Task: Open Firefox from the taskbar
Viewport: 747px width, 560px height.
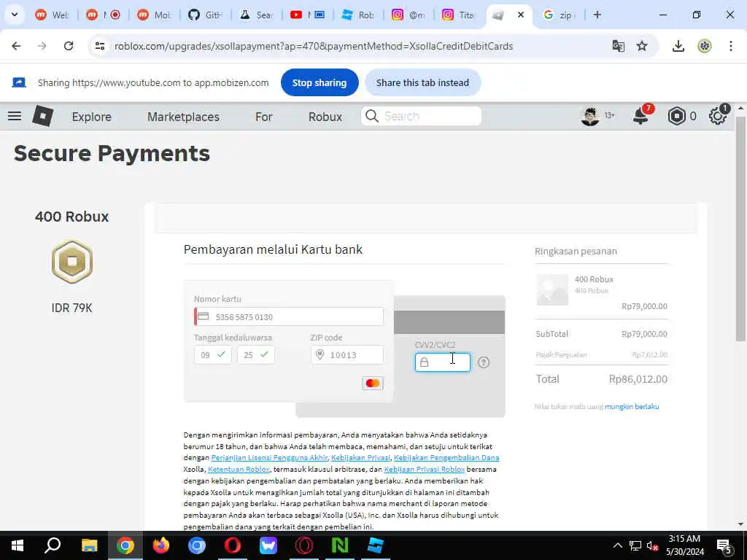Action: point(161,545)
